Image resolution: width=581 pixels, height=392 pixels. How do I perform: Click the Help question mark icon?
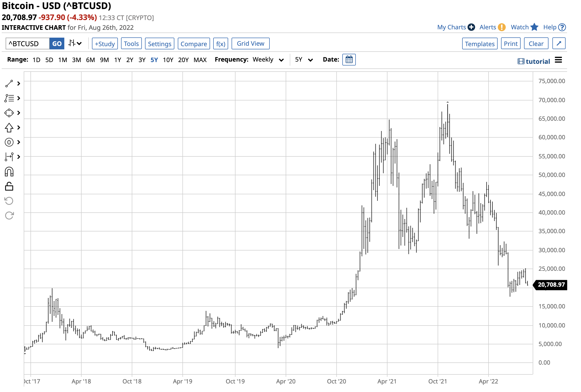tap(562, 27)
